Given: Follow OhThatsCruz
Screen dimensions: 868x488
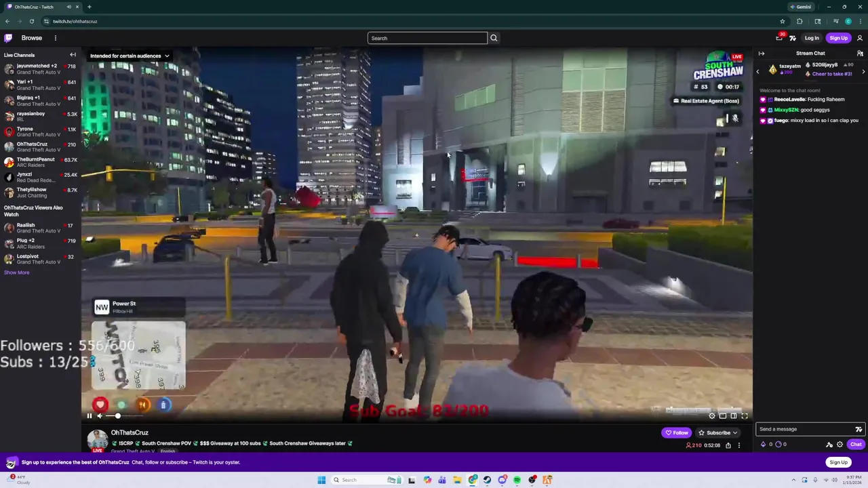Looking at the screenshot, I should [676, 432].
